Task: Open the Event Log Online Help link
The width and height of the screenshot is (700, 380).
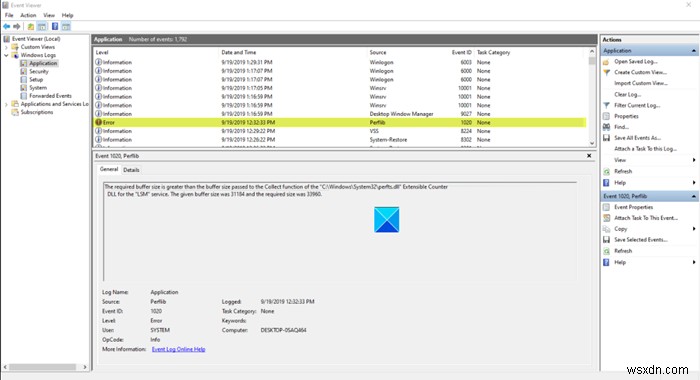Action: [x=178, y=349]
